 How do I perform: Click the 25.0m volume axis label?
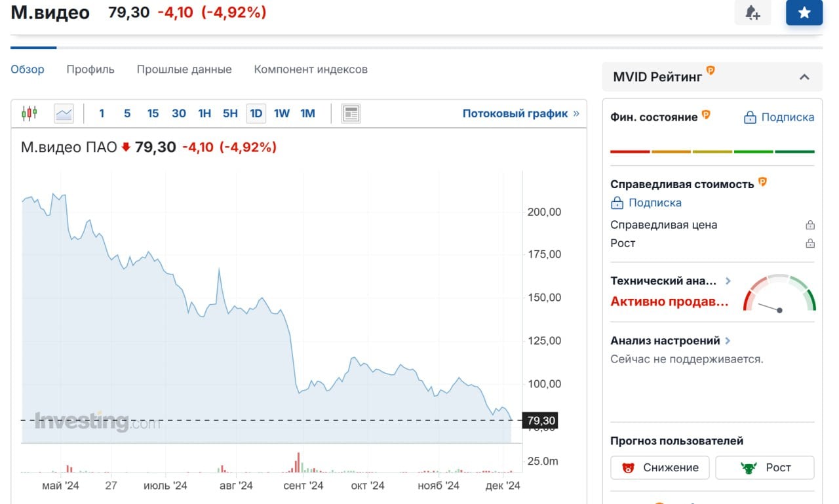(x=543, y=461)
